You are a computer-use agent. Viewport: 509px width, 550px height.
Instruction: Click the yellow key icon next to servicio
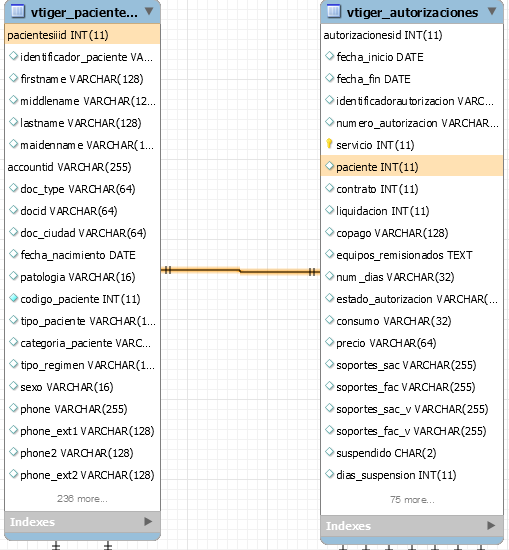[329, 143]
